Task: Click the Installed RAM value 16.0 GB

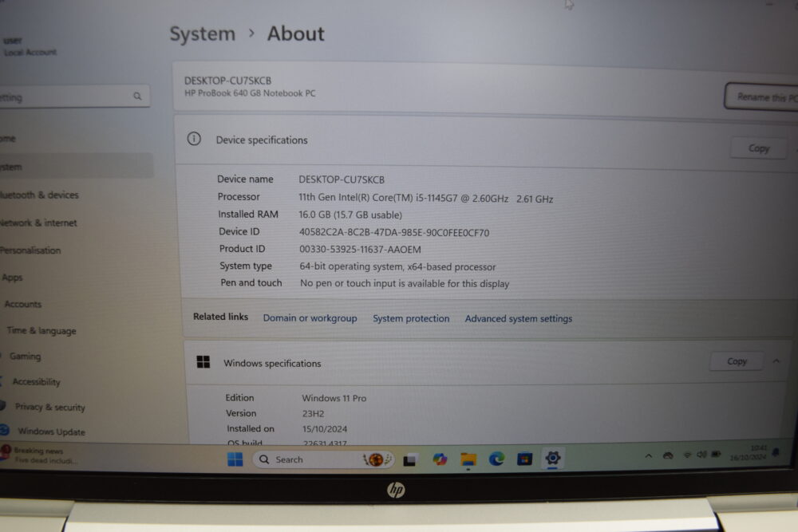Action: 350,215
